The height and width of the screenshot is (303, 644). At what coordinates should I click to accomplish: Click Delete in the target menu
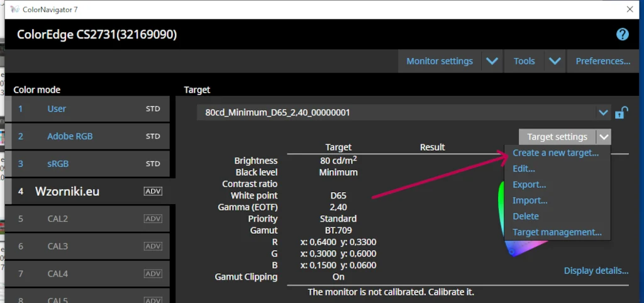[526, 216]
